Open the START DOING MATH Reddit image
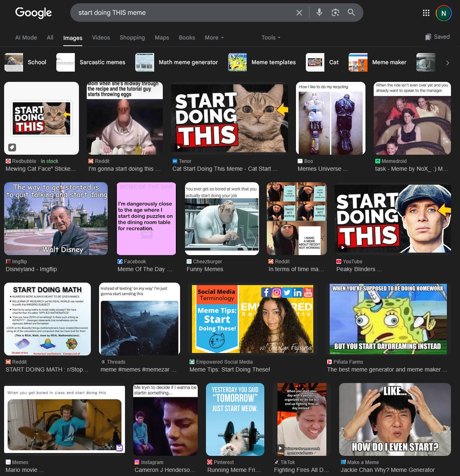 [x=47, y=319]
